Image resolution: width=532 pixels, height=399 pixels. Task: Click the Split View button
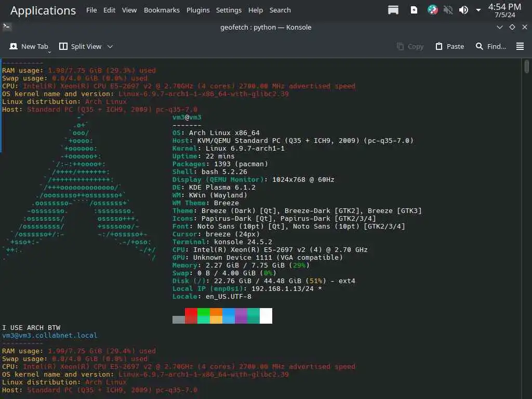[x=81, y=46]
